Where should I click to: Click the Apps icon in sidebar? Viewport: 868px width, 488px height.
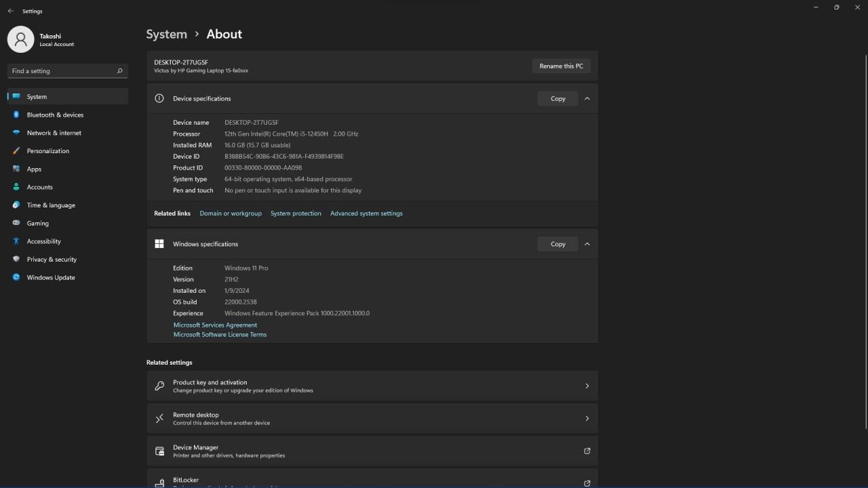click(x=16, y=169)
